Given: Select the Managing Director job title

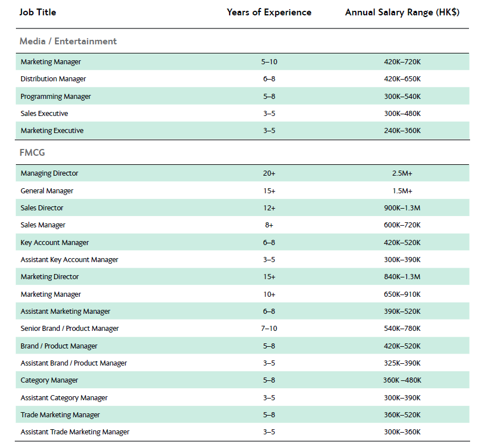Looking at the screenshot, I should (49, 173).
